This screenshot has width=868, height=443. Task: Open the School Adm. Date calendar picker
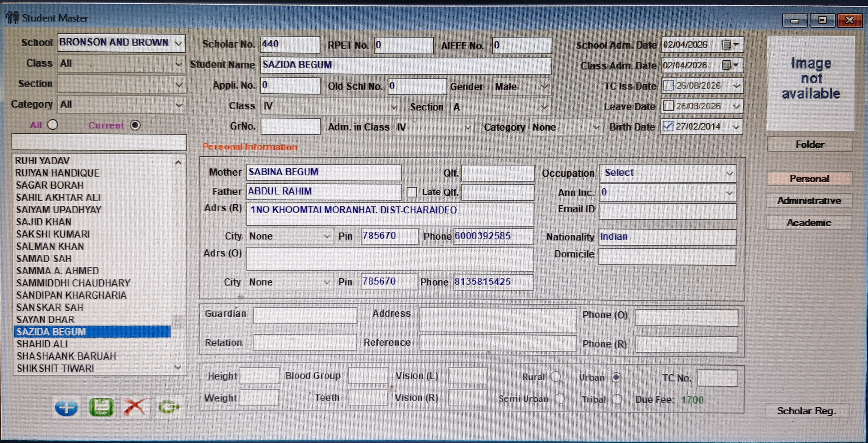tap(731, 44)
